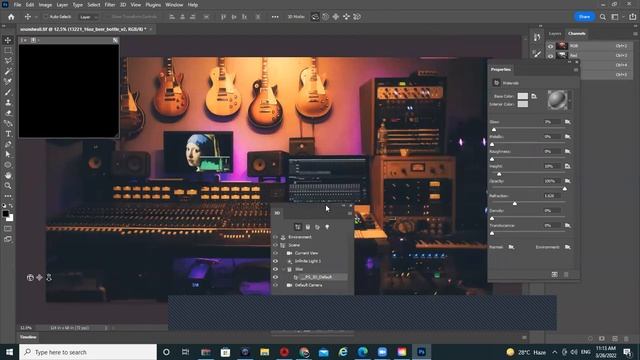Viewport: 640px width, 360px height.
Task: Toggle visibility of Infinite Light 1
Action: click(x=275, y=261)
